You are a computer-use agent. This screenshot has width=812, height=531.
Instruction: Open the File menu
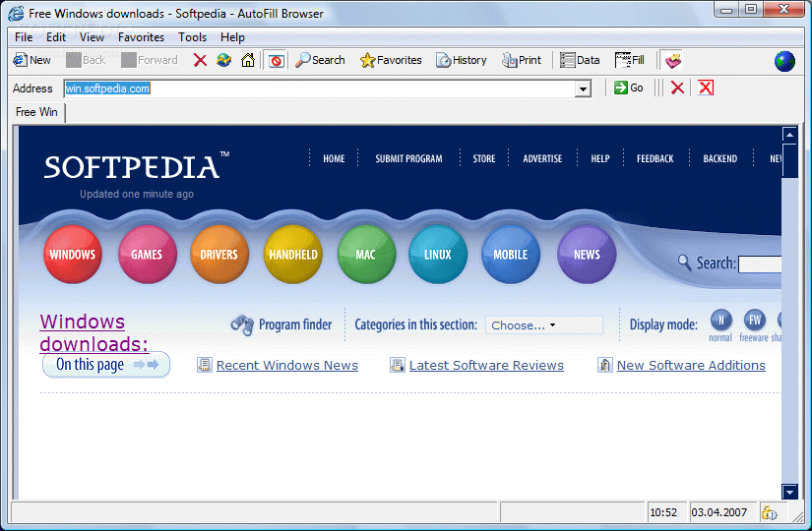click(24, 37)
